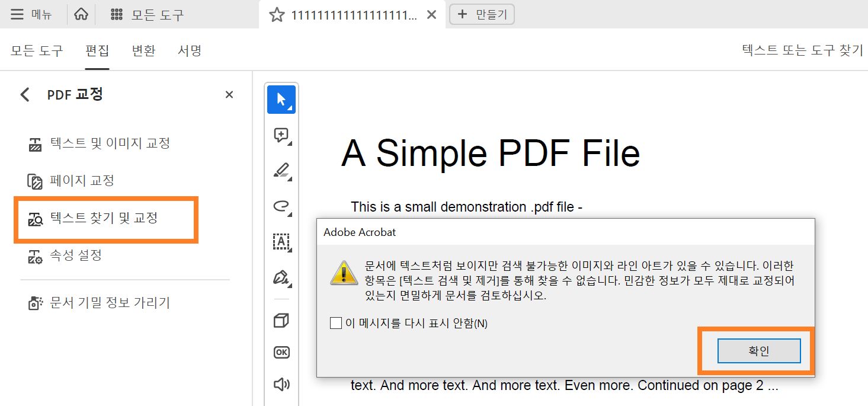Select the highlighter markup tool
Screen dimensions: 868x406
tap(281, 171)
